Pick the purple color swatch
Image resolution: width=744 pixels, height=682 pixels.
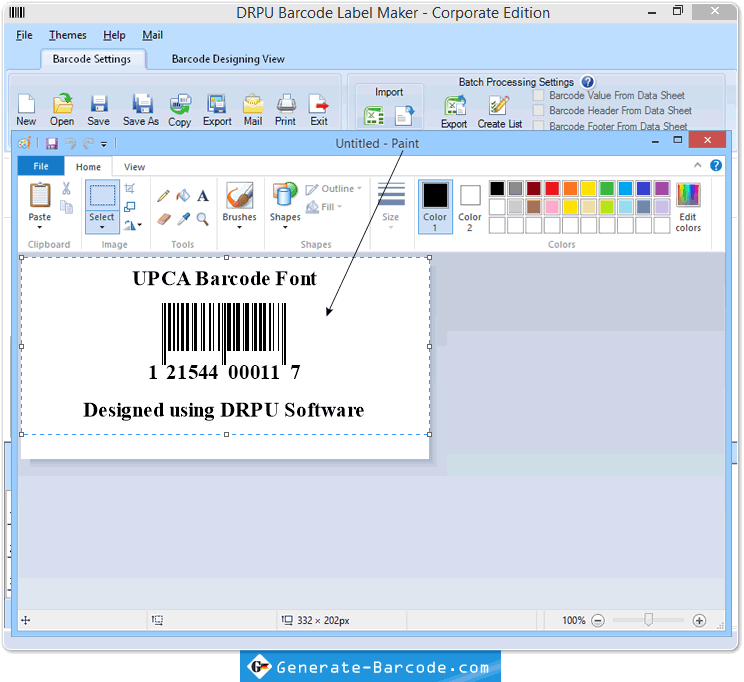pyautogui.click(x=661, y=188)
